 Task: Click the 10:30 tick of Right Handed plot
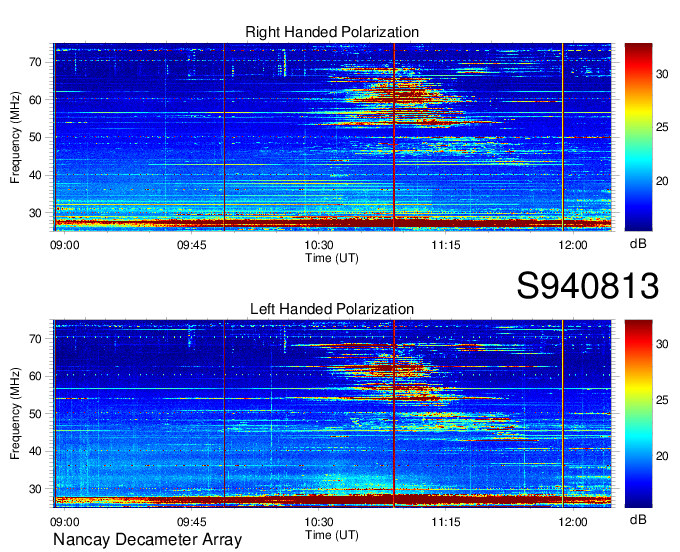(319, 245)
